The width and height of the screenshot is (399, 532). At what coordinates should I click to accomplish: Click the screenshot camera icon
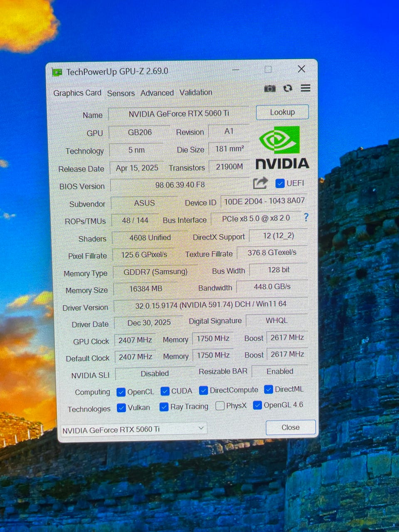[270, 89]
